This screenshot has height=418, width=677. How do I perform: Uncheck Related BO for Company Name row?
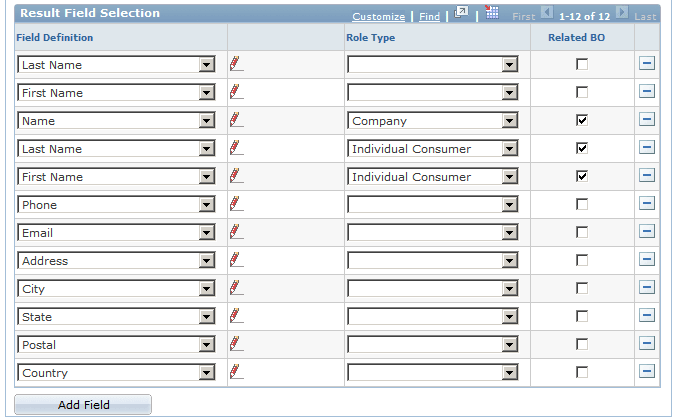pos(582,120)
